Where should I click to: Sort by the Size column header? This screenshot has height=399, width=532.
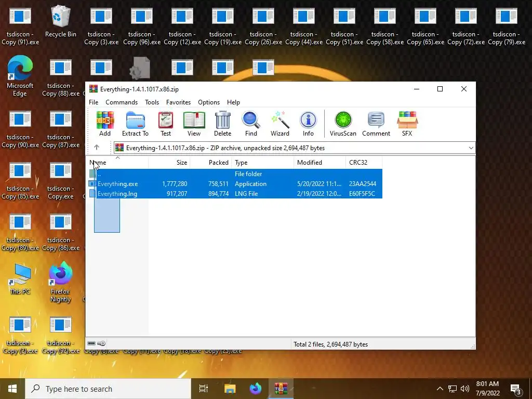(x=169, y=163)
